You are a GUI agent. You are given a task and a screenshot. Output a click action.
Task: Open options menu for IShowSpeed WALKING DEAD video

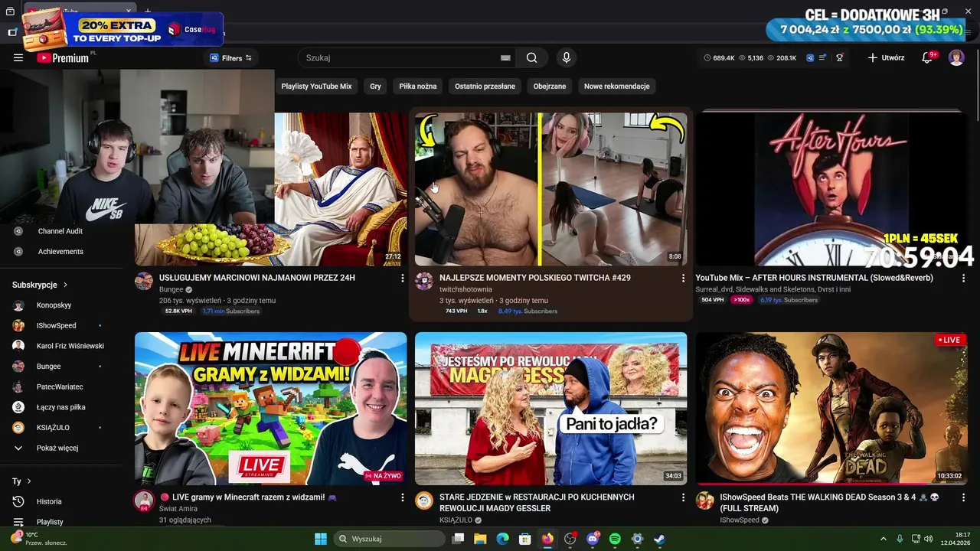(963, 497)
